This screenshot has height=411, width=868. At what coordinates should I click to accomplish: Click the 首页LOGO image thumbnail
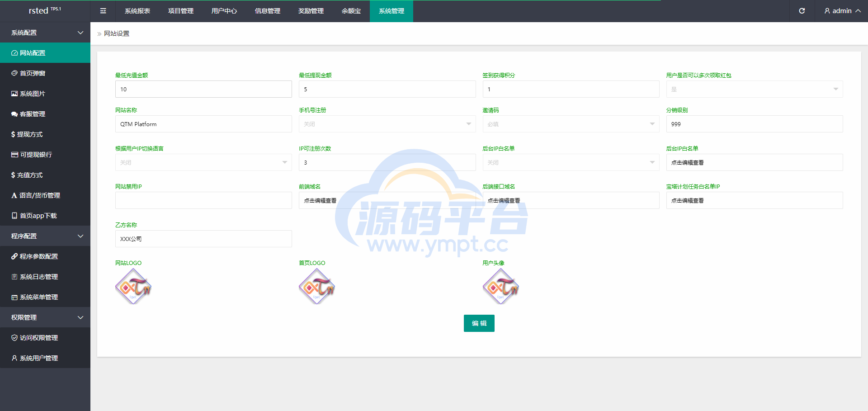tap(317, 286)
